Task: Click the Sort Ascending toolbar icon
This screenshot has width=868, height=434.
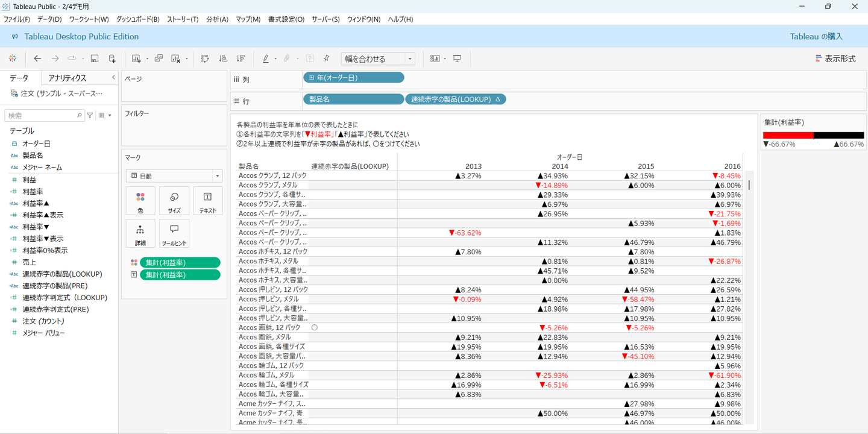Action: pyautogui.click(x=223, y=58)
